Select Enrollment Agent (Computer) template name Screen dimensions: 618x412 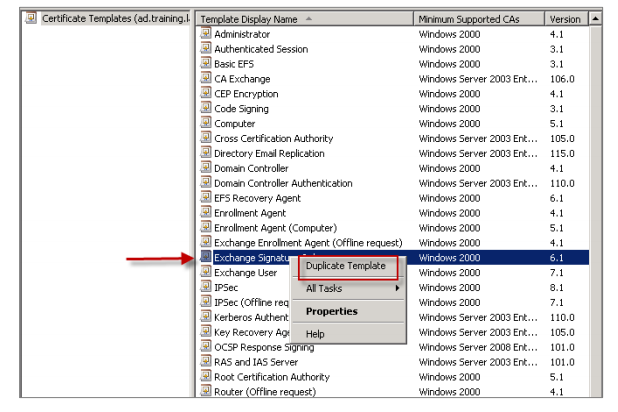[275, 228]
